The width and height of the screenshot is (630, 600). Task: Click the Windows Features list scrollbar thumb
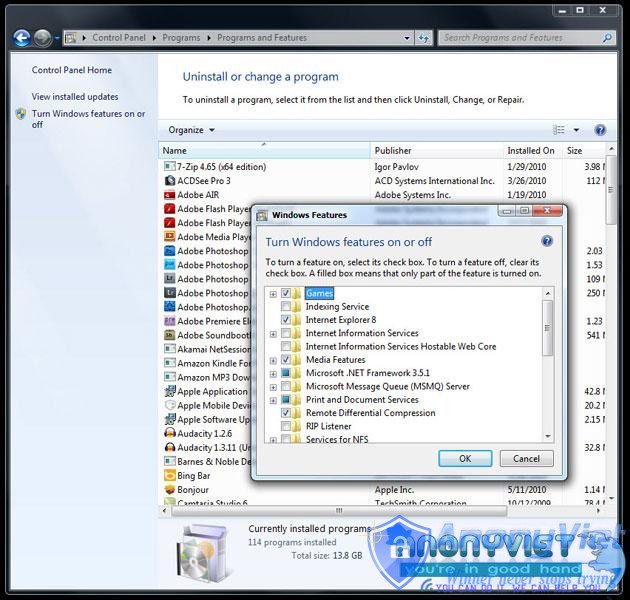point(547,328)
